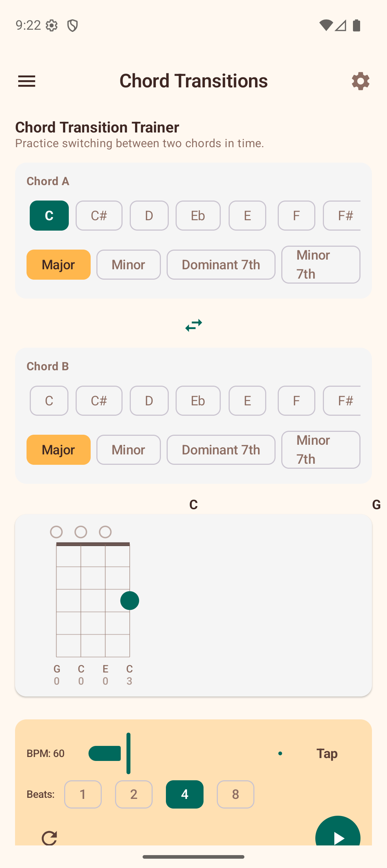
Task: Open the settings screen
Action: (360, 81)
